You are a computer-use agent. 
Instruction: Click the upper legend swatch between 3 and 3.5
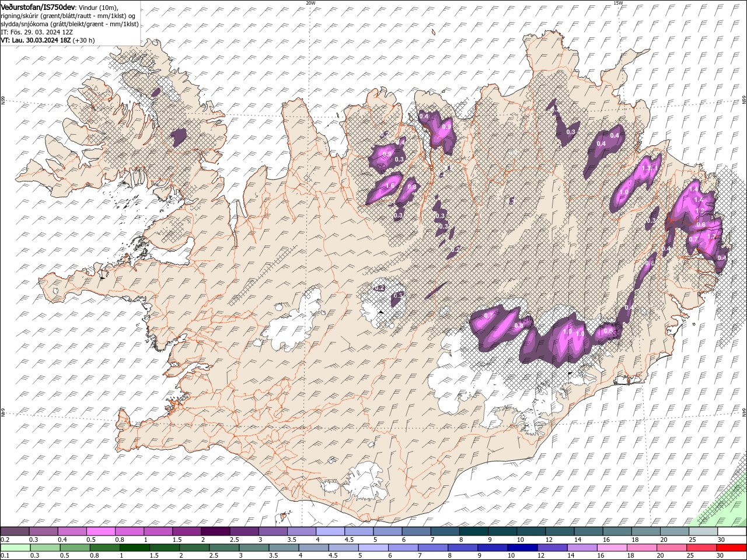[x=273, y=531]
